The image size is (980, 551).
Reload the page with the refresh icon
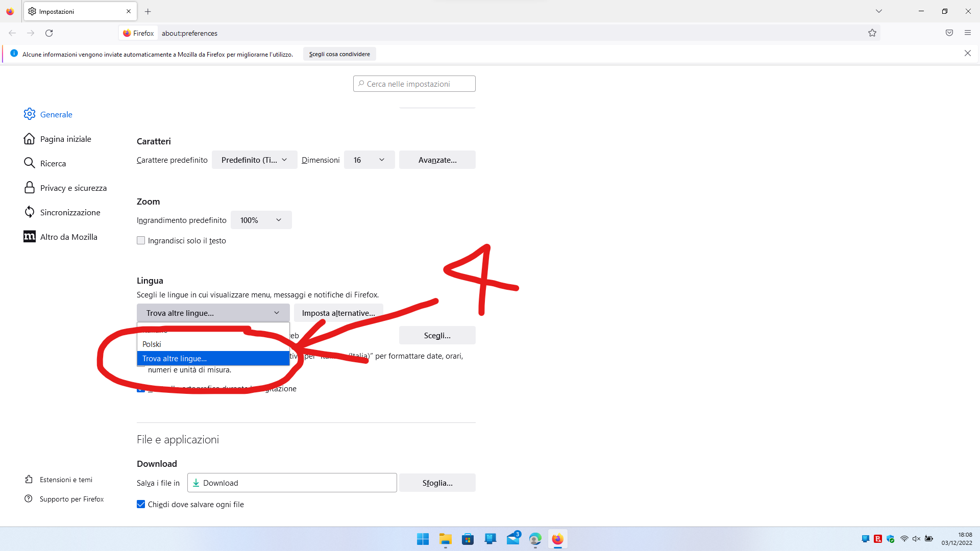point(49,33)
